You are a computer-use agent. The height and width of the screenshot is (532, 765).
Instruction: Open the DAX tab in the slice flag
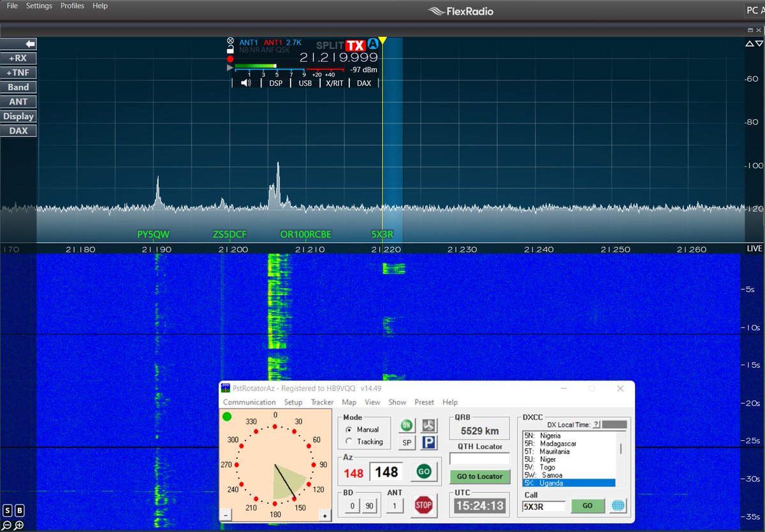click(x=364, y=83)
